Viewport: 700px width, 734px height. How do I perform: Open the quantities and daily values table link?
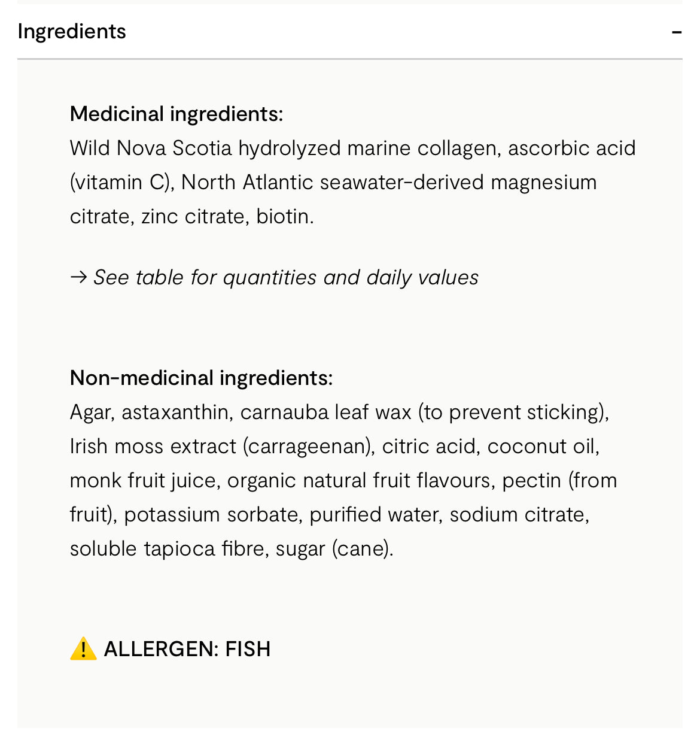pyautogui.click(x=286, y=278)
